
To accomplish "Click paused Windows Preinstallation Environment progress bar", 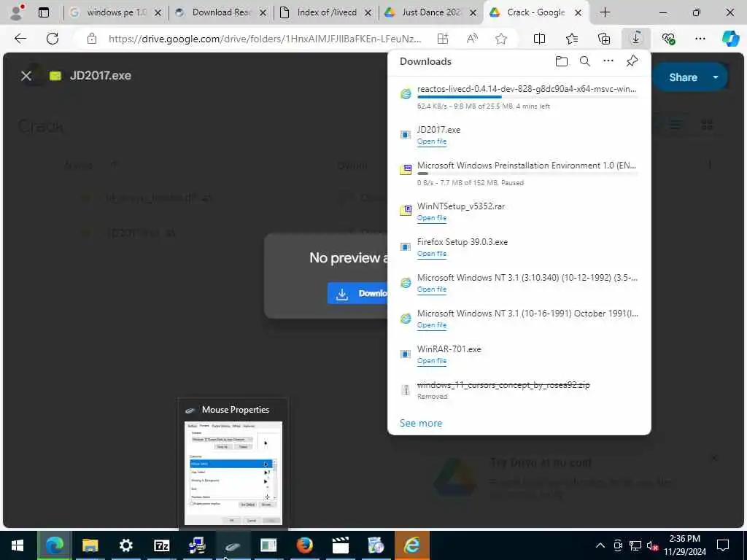I will (x=527, y=174).
